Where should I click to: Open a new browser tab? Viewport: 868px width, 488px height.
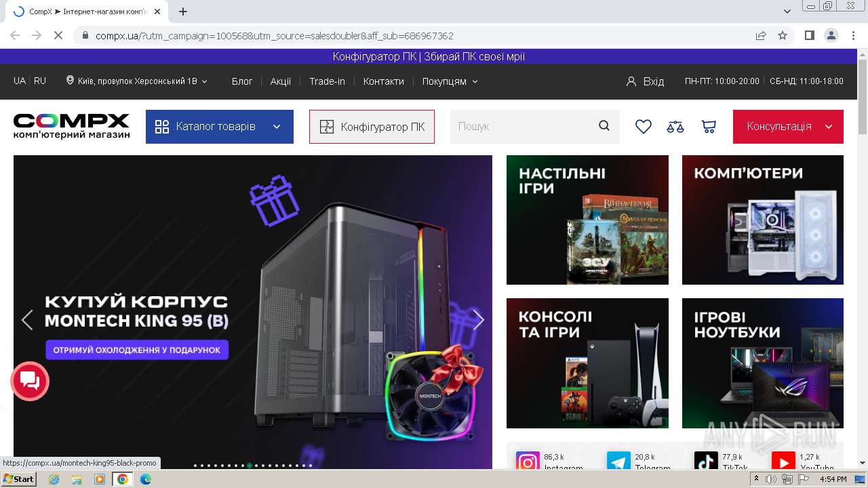tap(183, 12)
